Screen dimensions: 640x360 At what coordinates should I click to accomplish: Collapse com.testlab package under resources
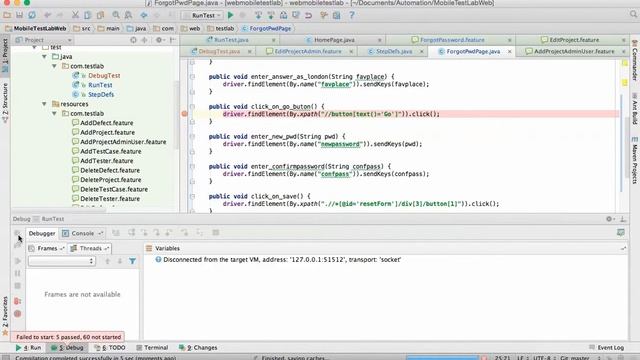[54, 113]
